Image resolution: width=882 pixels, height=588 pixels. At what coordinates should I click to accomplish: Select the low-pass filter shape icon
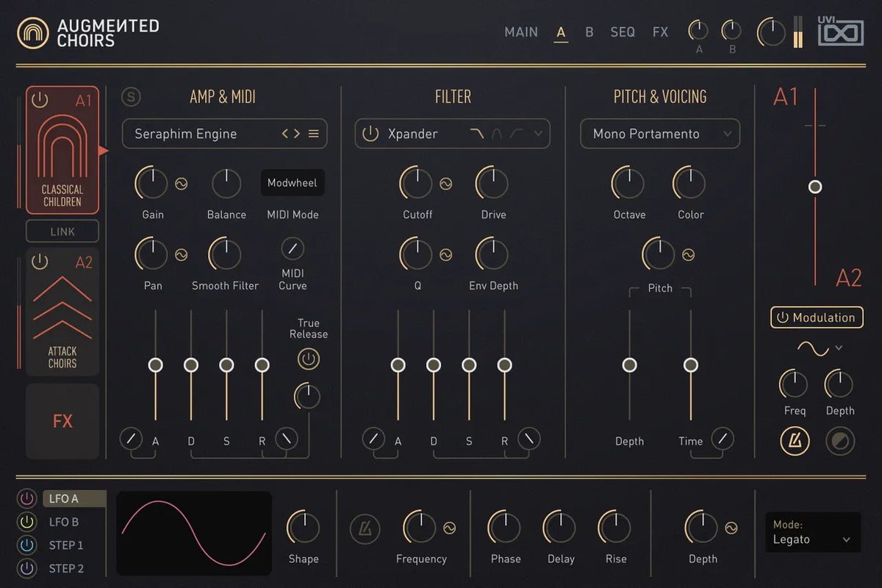tap(478, 134)
